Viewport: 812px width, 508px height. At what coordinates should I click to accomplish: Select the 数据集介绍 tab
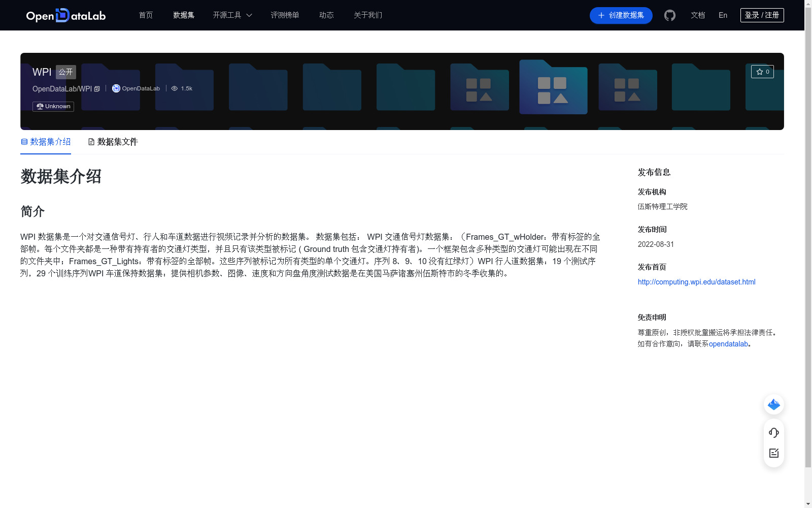tap(46, 142)
